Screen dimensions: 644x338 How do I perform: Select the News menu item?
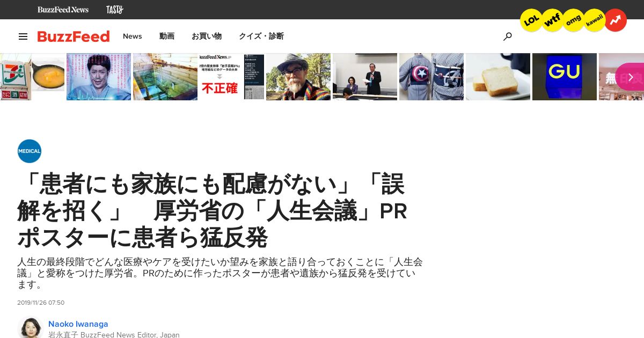133,36
